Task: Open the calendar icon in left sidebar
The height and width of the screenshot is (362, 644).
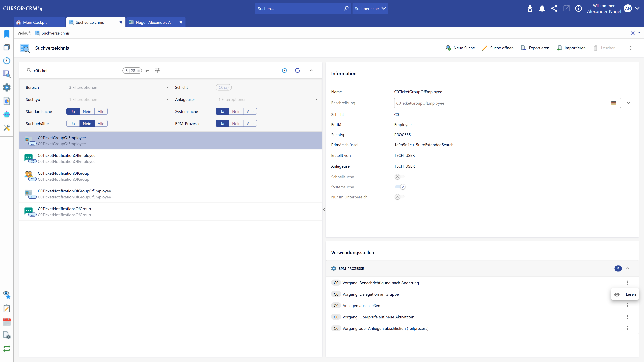Action: pos(7,322)
